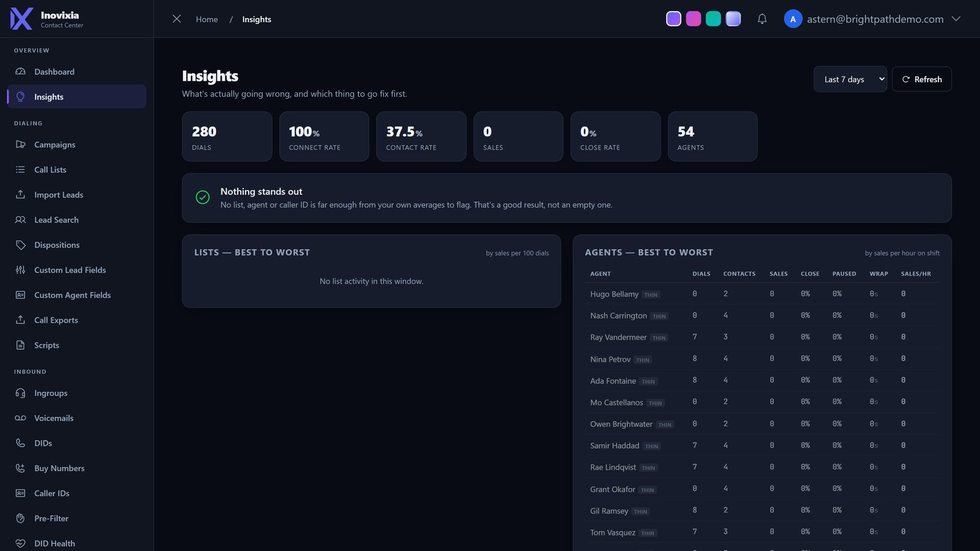Viewport: 980px width, 551px height.
Task: Go to Campaigns section
Action: click(77, 144)
